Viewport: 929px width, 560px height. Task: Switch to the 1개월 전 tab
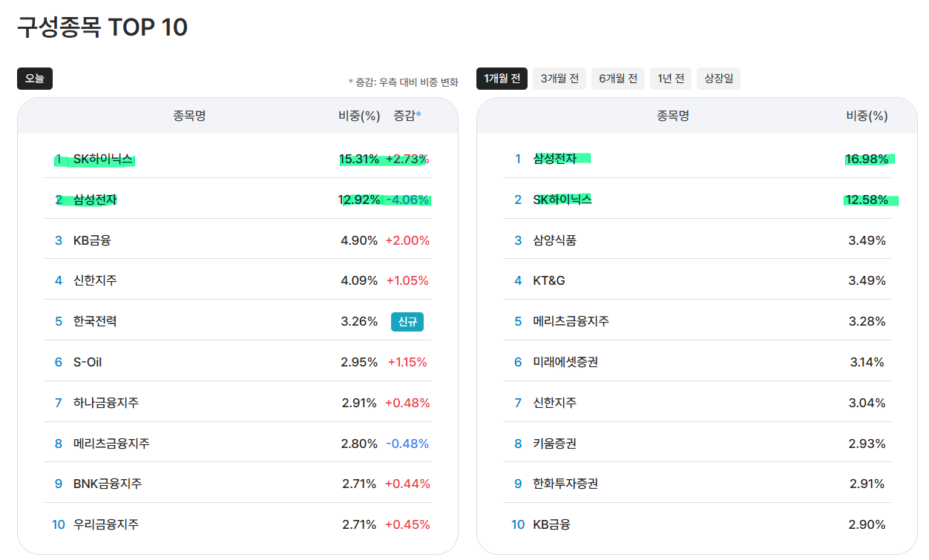pyautogui.click(x=502, y=79)
